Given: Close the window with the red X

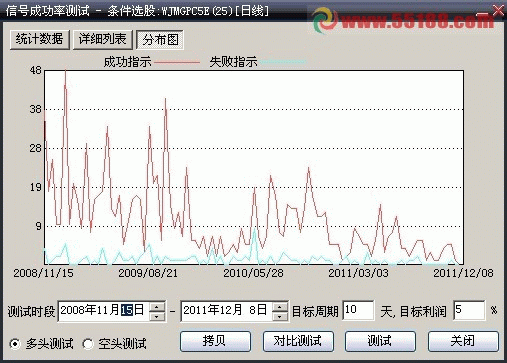Looking at the screenshot, I should [x=498, y=10].
